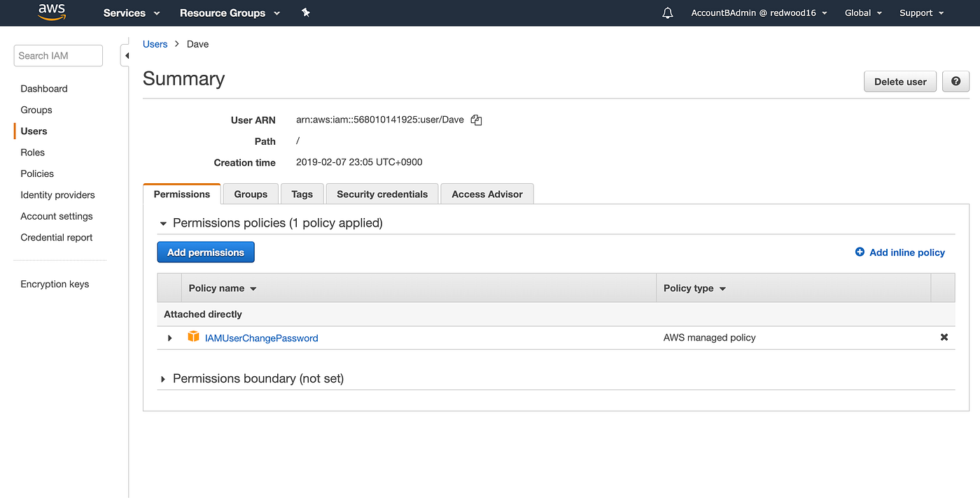Click the policy icon beside IAMUserChangePassword
The width and height of the screenshot is (980, 500).
point(193,337)
